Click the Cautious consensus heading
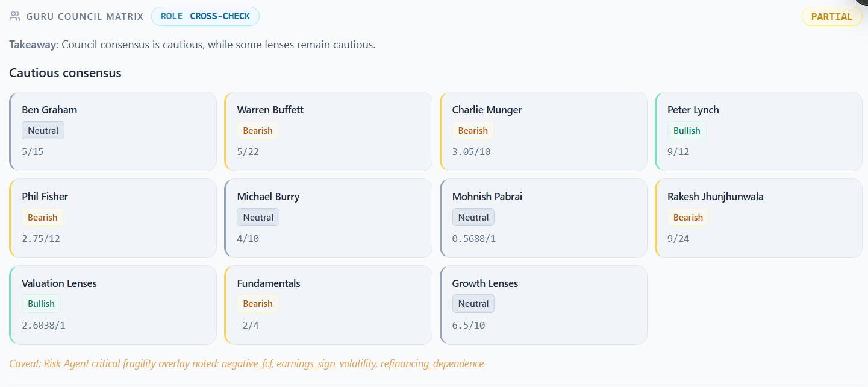This screenshot has width=868, height=387. coord(65,73)
